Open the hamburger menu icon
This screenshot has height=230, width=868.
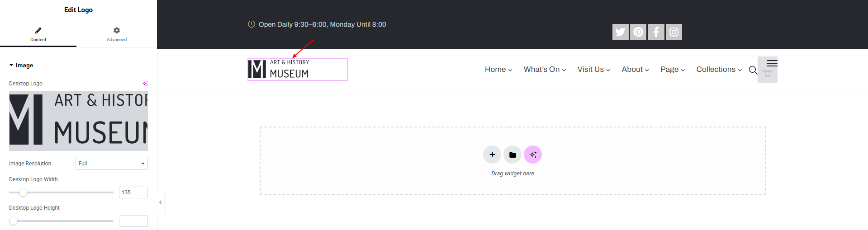[772, 63]
